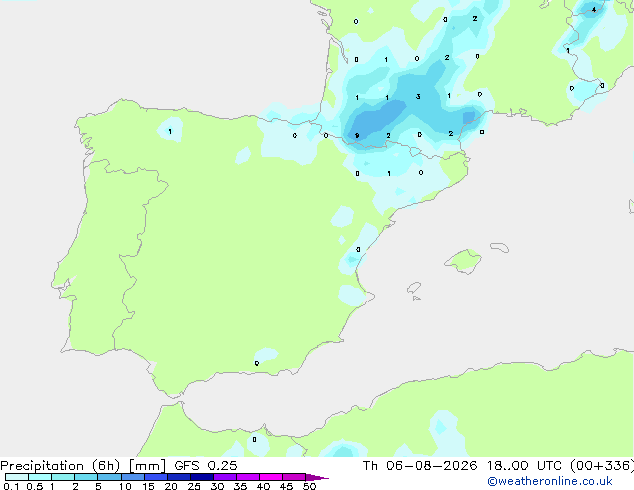Click the 40–45 mm magenta legend swatch
Image resolution: width=634 pixels, height=490 pixels.
click(271, 477)
